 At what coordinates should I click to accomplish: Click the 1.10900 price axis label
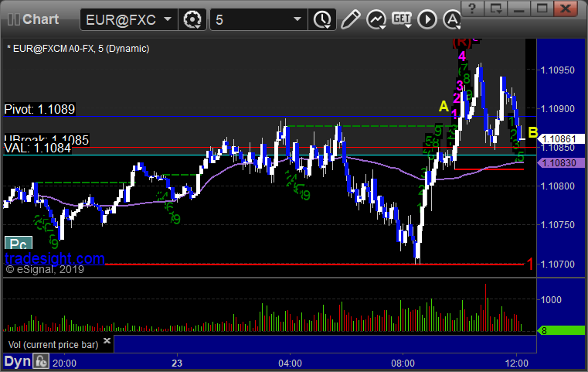[x=557, y=109]
